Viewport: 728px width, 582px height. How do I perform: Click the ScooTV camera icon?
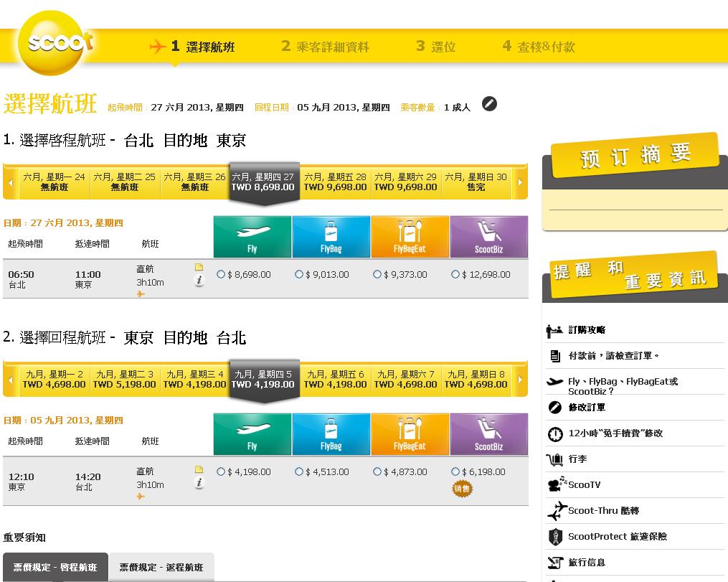(x=557, y=484)
